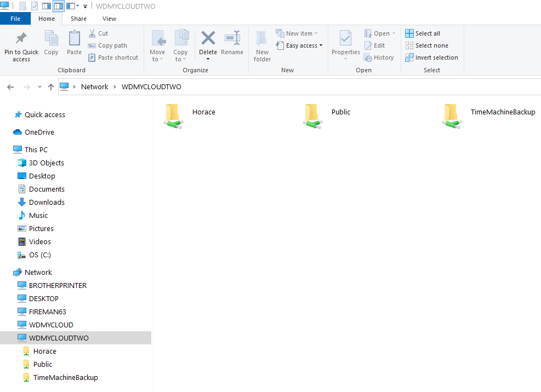
Task: Select FIREMAN63 network computer
Action: tap(47, 312)
